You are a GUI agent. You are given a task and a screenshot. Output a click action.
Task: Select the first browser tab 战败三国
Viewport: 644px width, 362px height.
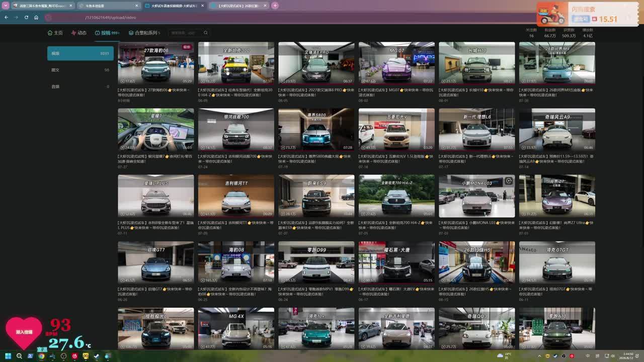tap(43, 6)
